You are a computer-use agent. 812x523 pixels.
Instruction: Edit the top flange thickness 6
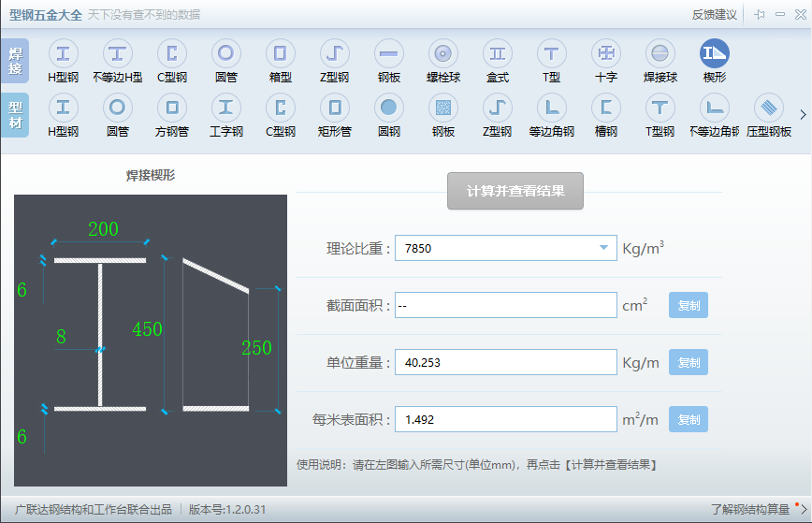tap(22, 290)
